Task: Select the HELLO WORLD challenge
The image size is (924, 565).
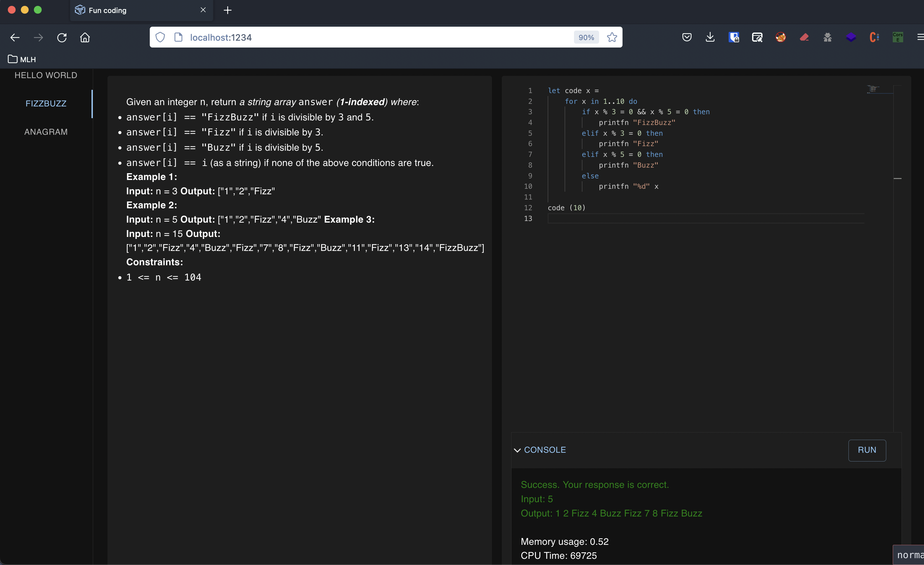Action: pos(46,76)
